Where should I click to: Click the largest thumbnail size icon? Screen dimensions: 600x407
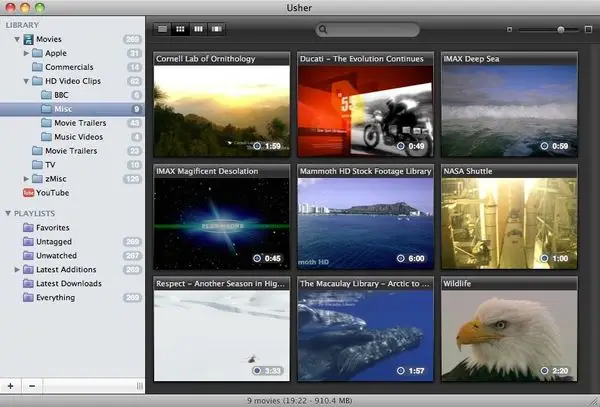[x=589, y=29]
